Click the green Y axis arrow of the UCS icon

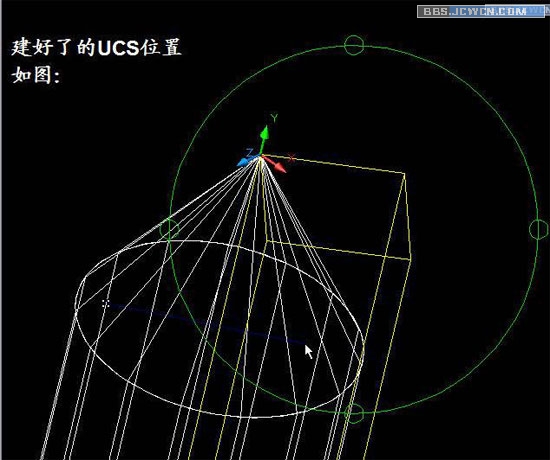click(x=264, y=139)
